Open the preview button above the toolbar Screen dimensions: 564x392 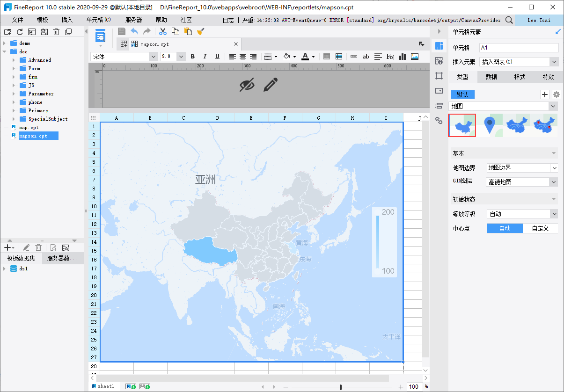(x=101, y=36)
